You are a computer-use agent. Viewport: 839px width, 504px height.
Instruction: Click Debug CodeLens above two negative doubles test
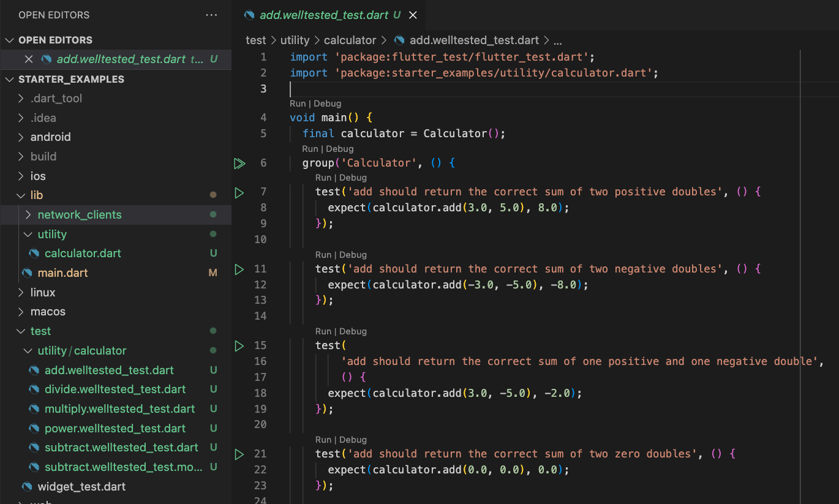(353, 255)
